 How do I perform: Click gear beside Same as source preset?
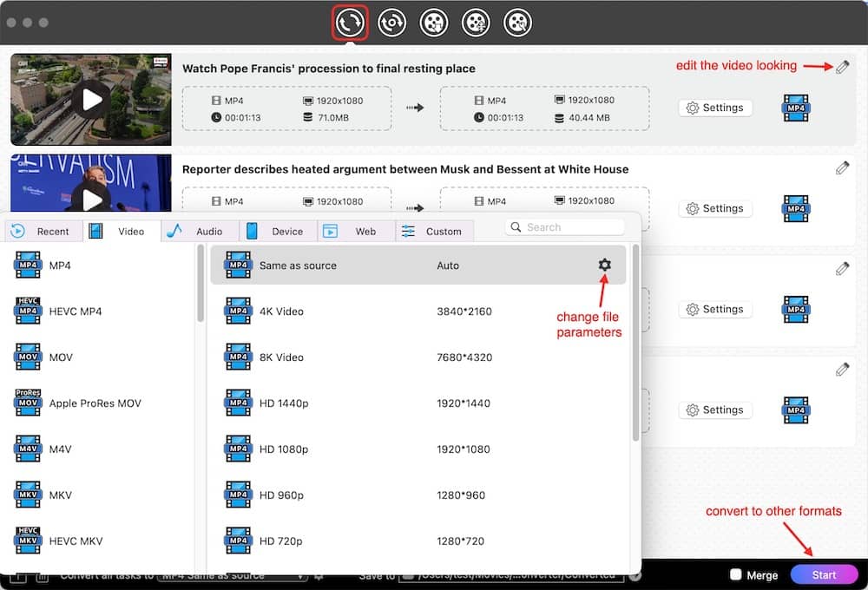[x=604, y=265]
